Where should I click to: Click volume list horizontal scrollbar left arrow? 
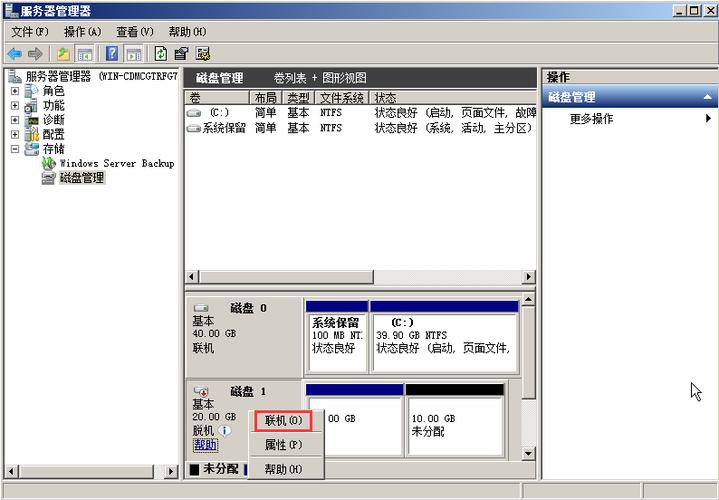click(x=192, y=277)
